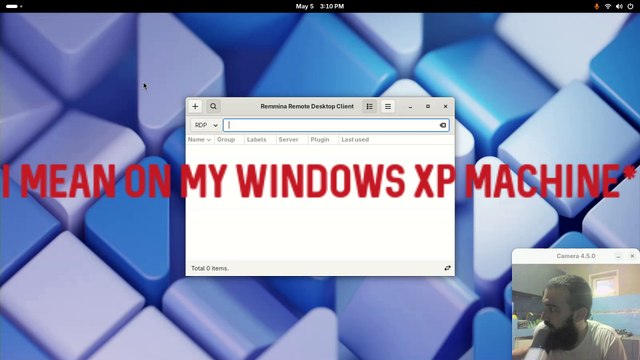The width and height of the screenshot is (640, 360).
Task: Switch Remmina view mode with list icon
Action: click(369, 107)
